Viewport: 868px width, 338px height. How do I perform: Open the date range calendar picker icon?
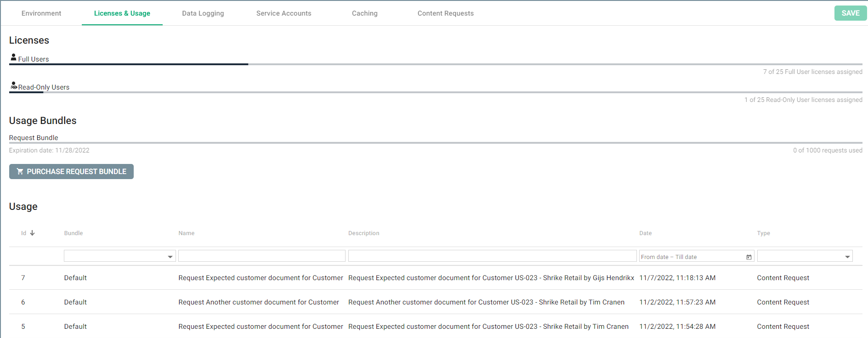[x=749, y=257]
